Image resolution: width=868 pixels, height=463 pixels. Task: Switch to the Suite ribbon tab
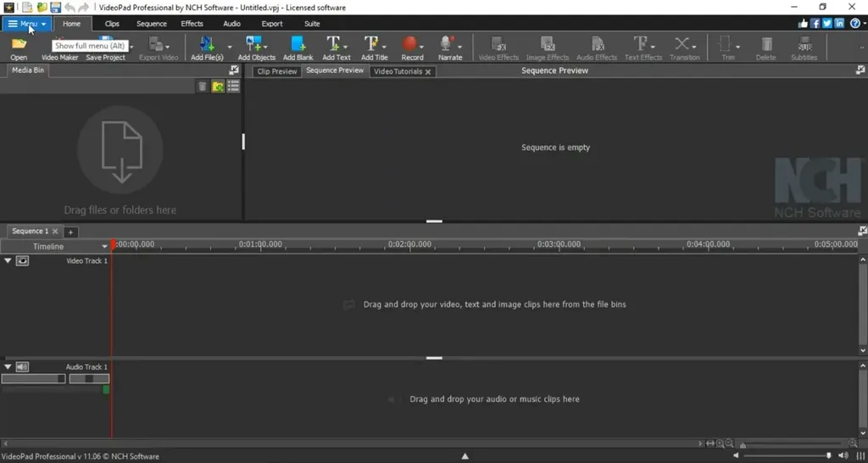coord(312,24)
